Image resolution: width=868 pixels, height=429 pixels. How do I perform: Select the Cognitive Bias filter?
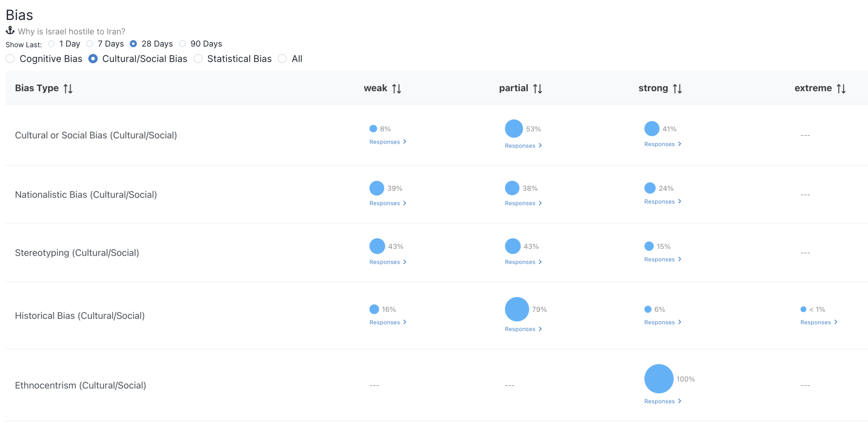[x=11, y=59]
